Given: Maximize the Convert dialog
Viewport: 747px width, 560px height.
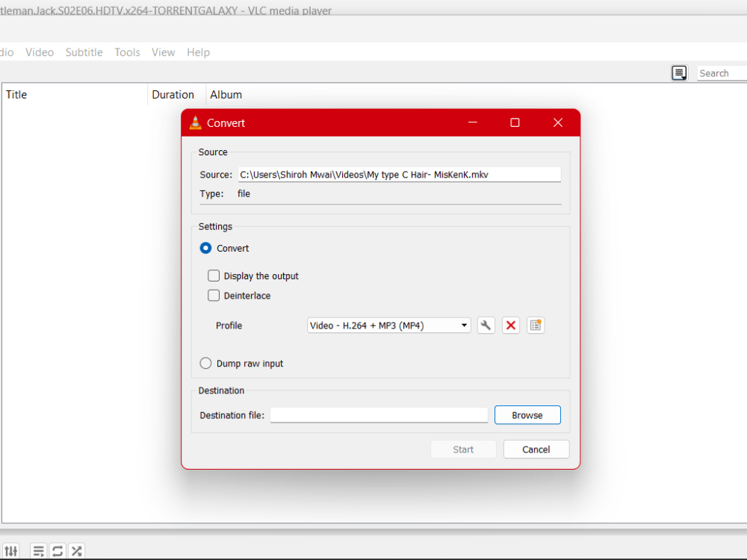Looking at the screenshot, I should 515,123.
